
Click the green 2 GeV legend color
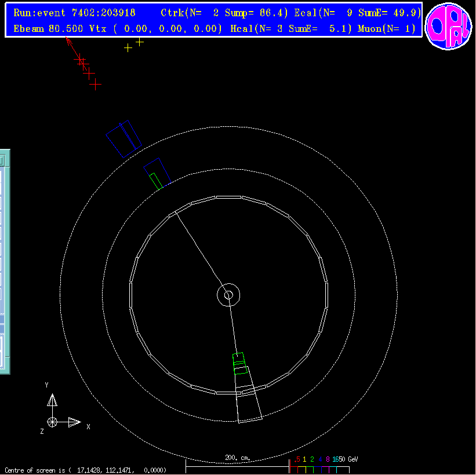(312, 459)
